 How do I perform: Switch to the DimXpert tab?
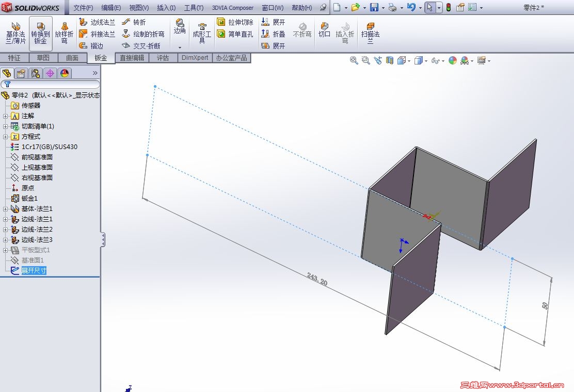195,58
